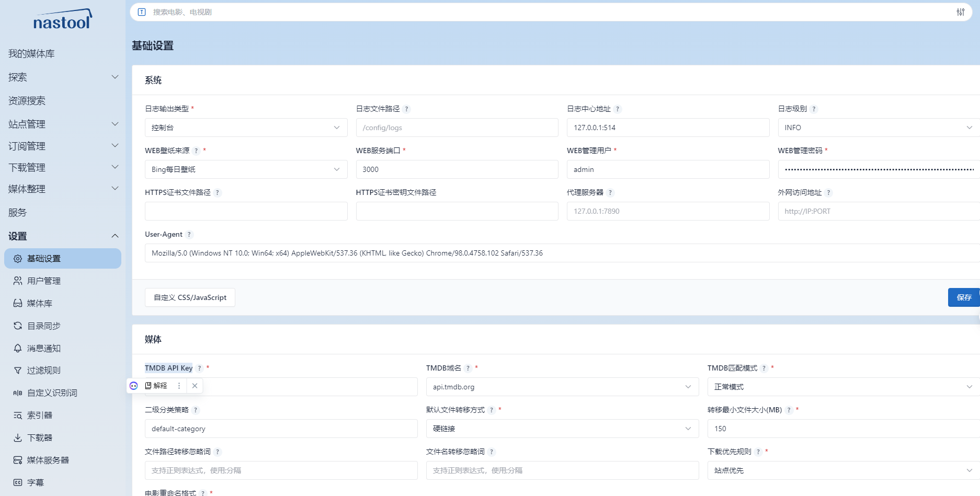Click the help icon beside HTTPS证书文件路径
The height and width of the screenshot is (496, 980).
[x=218, y=193]
